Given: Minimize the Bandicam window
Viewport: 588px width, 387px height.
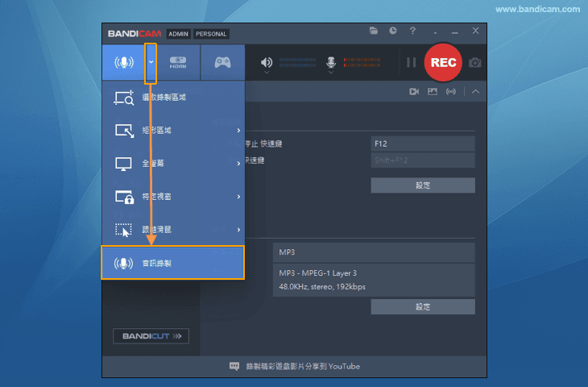Looking at the screenshot, I should click(455, 32).
